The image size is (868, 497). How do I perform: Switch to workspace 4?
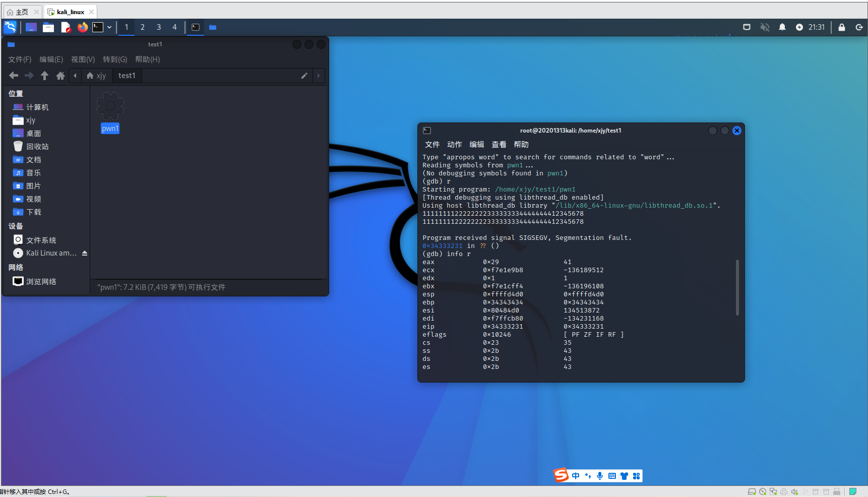tap(175, 27)
